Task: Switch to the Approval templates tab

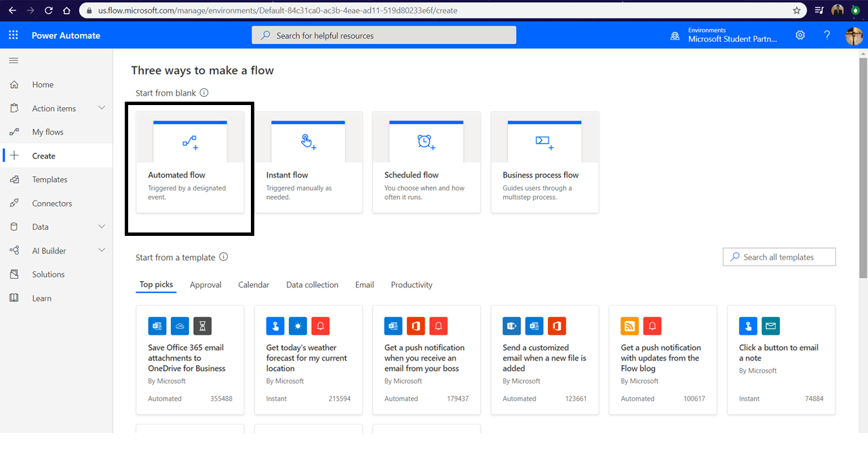Action: [x=205, y=285]
